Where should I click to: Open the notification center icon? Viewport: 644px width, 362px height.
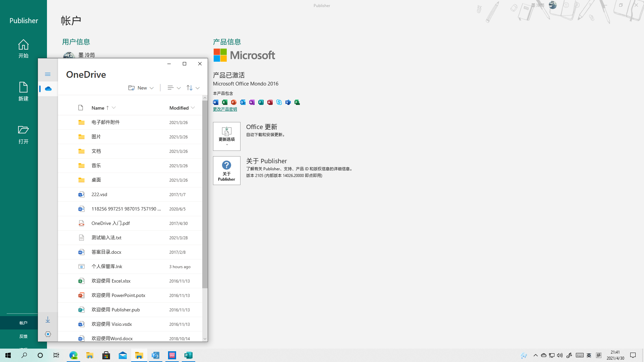[633, 355]
